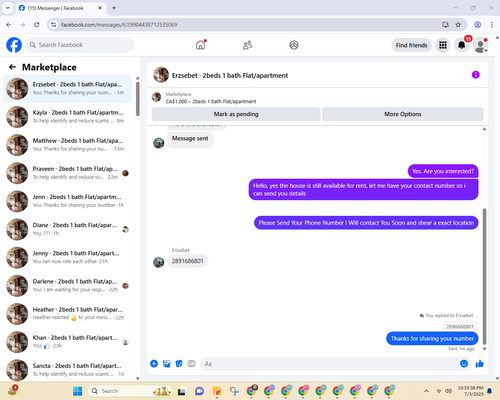Click the 'Yes. Are you interested?' message
Image resolution: width=500 pixels, height=400 pixels.
[443, 171]
